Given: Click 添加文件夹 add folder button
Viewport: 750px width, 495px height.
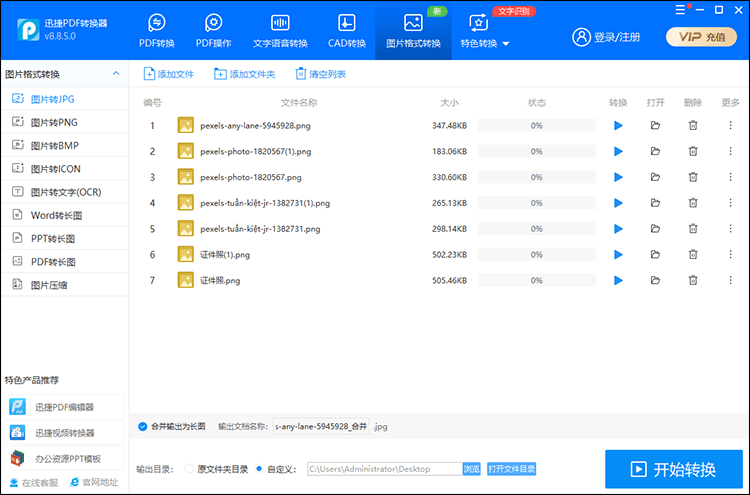Looking at the screenshot, I should click(x=244, y=74).
